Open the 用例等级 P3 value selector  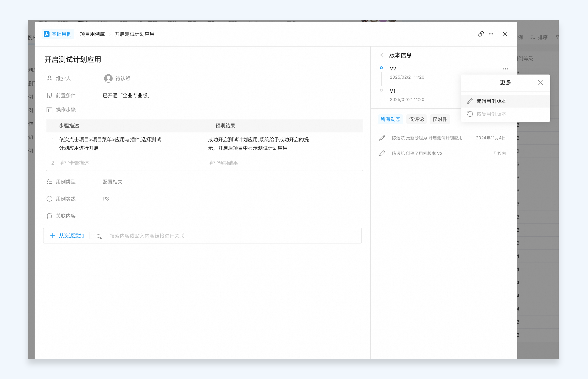[x=105, y=199]
